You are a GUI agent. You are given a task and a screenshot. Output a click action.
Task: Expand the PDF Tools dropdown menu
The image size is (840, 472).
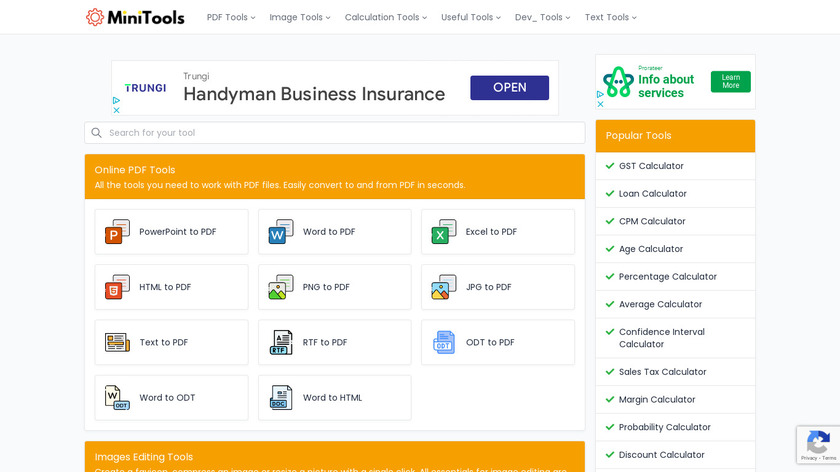[231, 17]
